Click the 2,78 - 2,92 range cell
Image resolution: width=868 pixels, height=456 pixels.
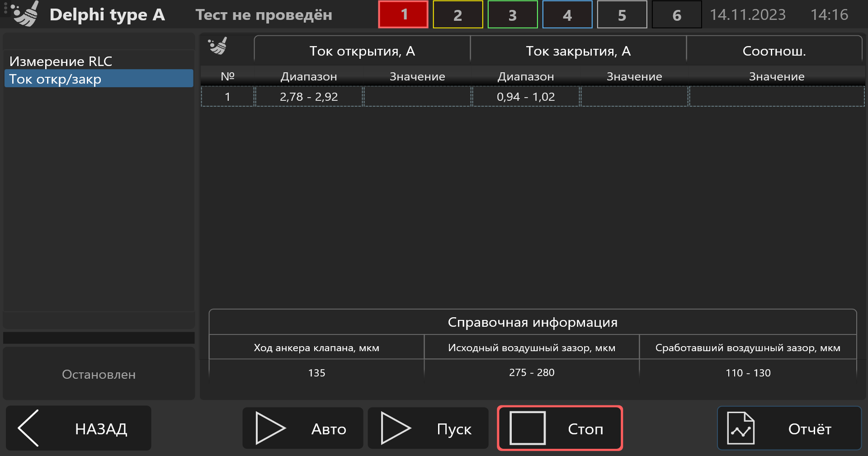coord(309,97)
